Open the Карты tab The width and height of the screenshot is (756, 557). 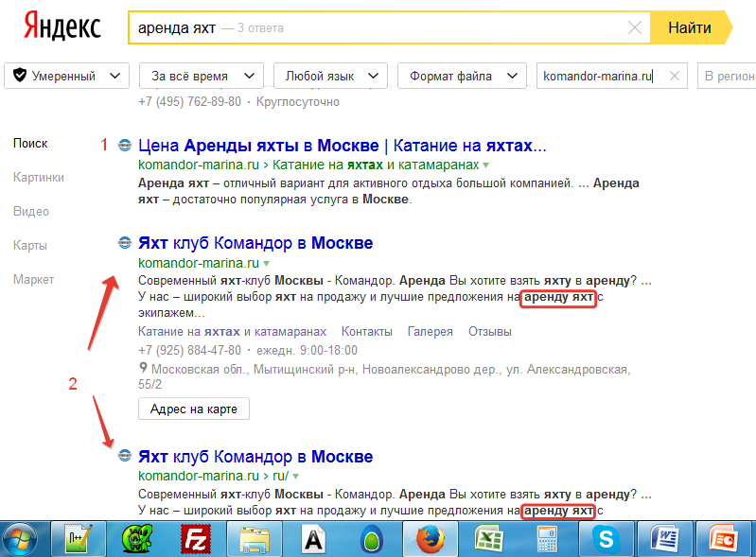click(x=30, y=245)
